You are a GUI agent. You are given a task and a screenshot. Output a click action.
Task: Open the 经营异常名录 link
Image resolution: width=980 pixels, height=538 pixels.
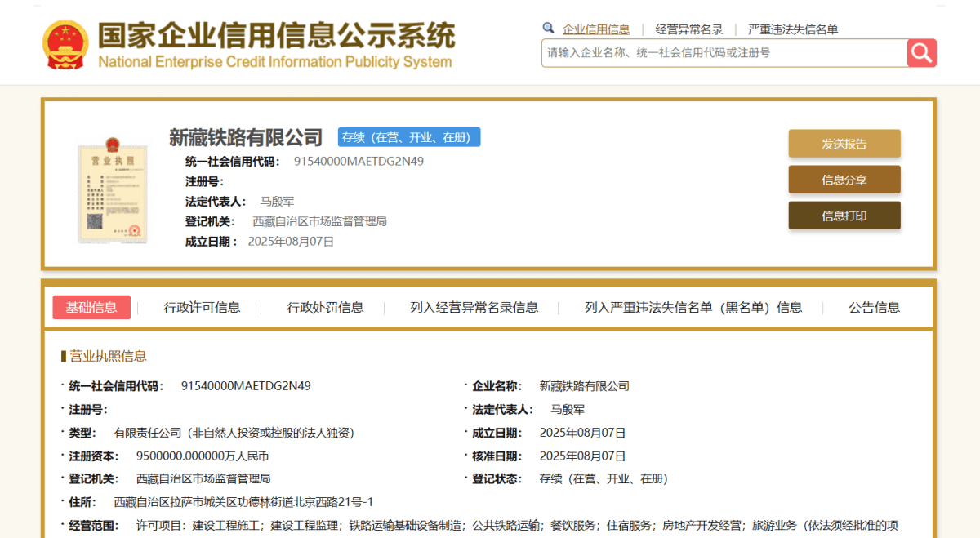(687, 28)
